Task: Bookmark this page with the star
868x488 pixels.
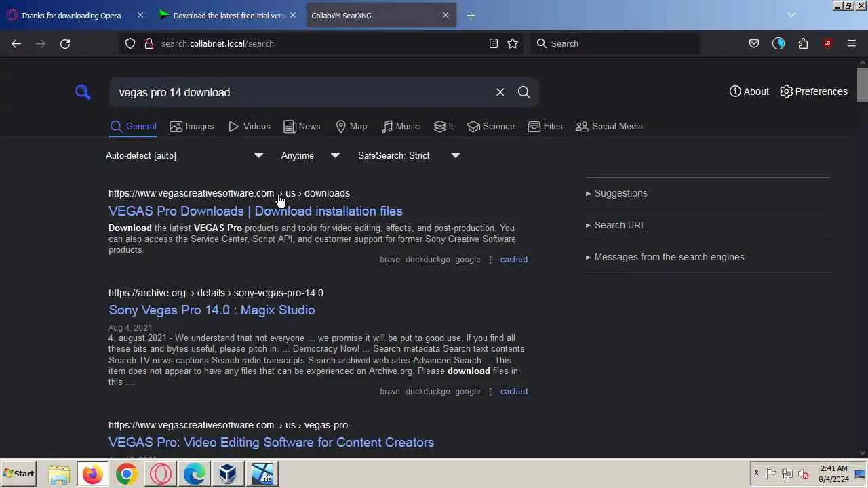Action: 513,43
